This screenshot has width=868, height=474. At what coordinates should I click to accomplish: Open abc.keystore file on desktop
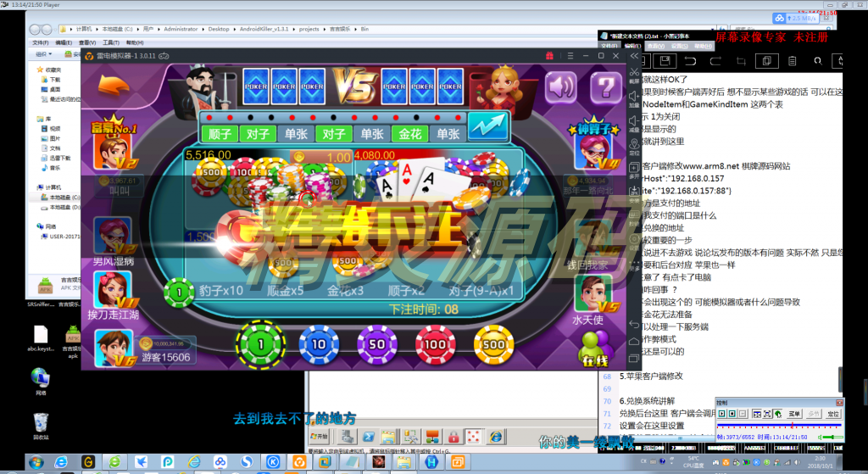coord(41,339)
